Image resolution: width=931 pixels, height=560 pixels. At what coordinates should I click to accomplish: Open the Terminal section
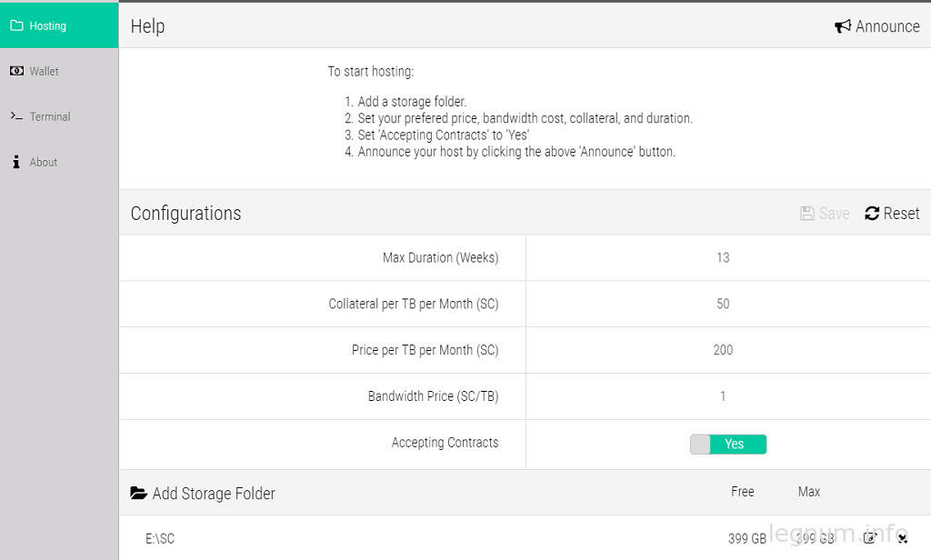tap(59, 116)
